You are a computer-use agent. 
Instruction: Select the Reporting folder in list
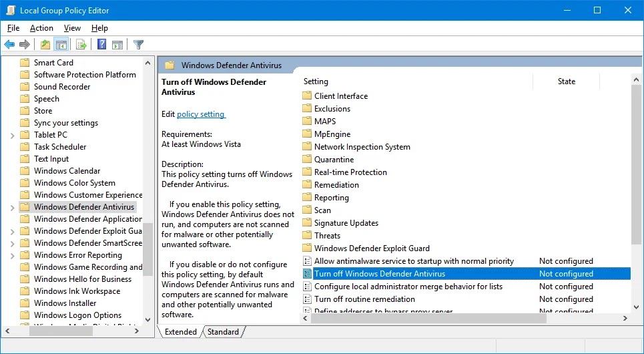click(332, 198)
